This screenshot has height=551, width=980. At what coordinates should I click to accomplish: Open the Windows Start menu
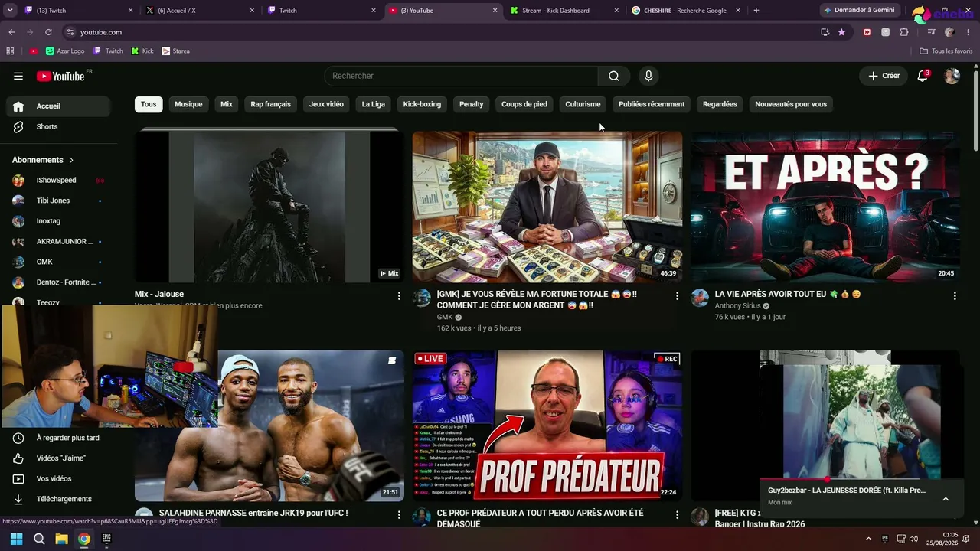[16, 539]
